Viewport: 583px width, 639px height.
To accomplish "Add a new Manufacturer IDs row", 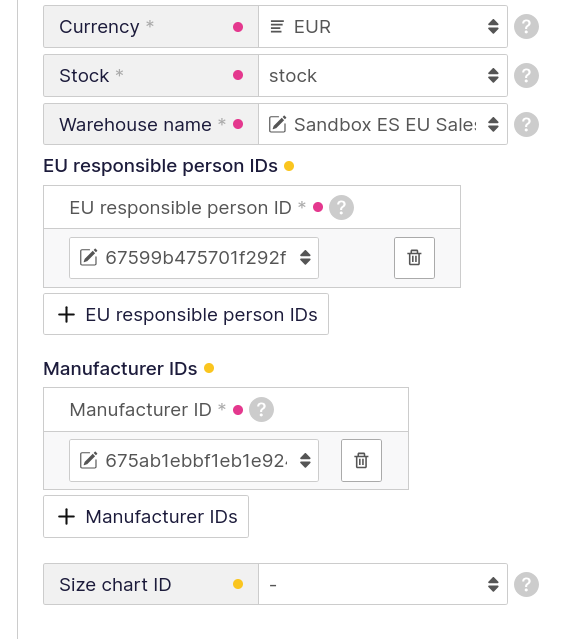I will pos(146,516).
